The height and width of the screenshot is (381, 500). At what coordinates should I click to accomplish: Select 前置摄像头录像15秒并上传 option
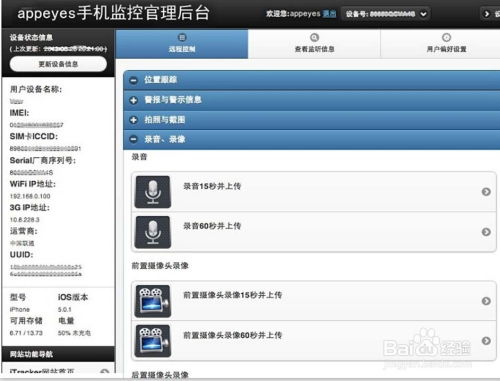point(314,301)
